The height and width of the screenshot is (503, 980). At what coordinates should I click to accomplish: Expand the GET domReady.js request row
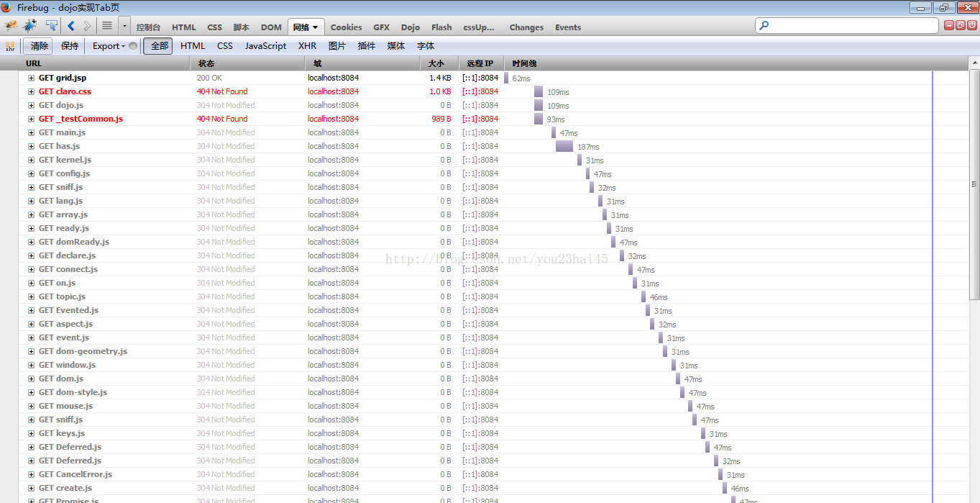[x=31, y=242]
